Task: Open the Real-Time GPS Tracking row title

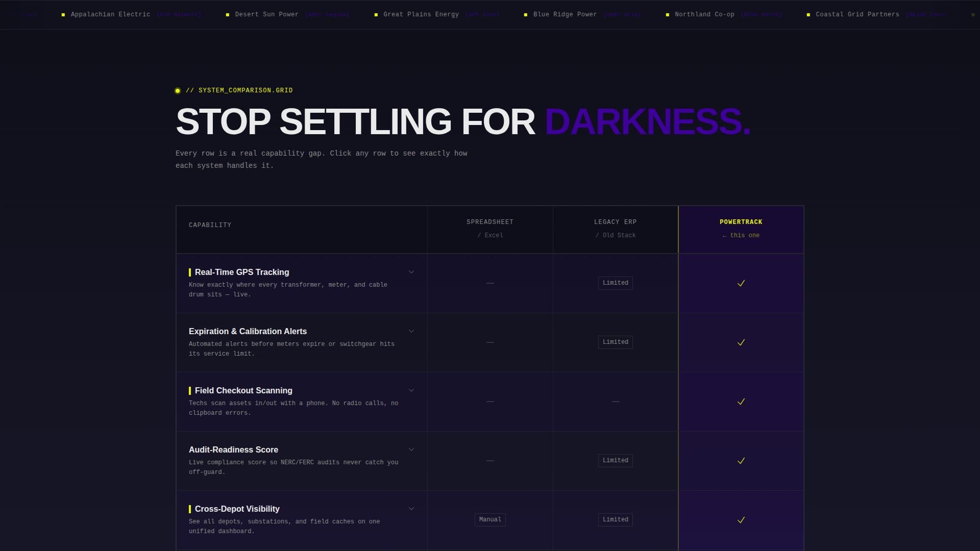Action: click(x=242, y=272)
